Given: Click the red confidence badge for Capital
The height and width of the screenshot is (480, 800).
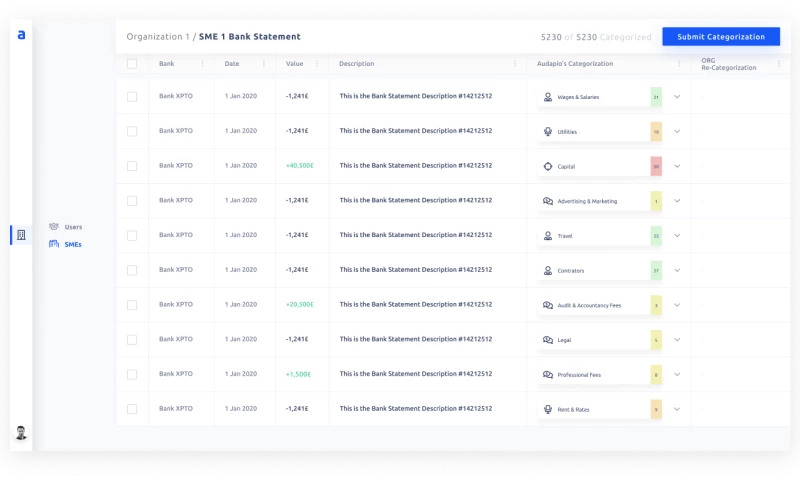Looking at the screenshot, I should (x=656, y=166).
